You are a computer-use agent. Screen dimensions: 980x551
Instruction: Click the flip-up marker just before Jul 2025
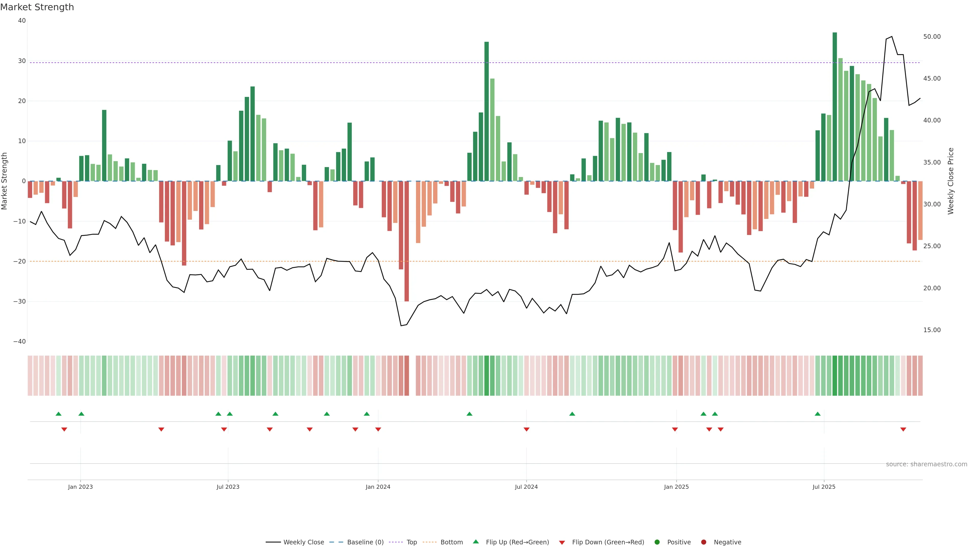tap(817, 414)
